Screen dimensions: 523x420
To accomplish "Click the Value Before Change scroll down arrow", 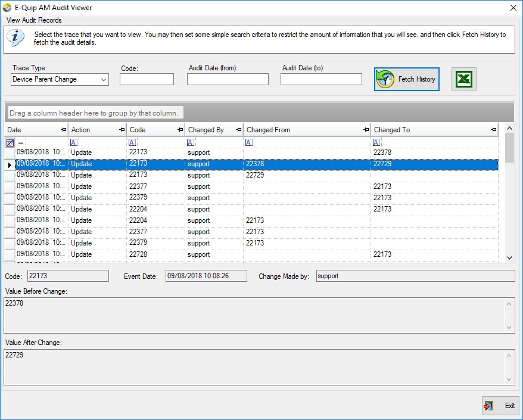I will pyautogui.click(x=509, y=327).
